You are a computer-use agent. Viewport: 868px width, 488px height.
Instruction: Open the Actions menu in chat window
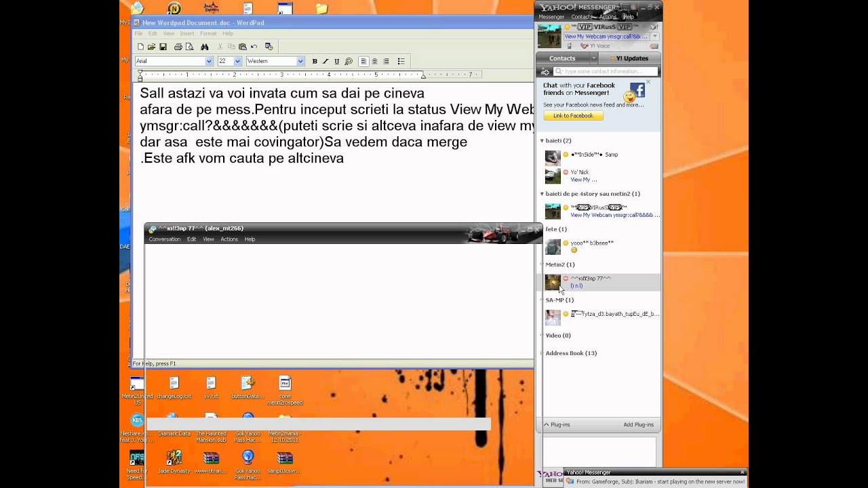coord(229,239)
